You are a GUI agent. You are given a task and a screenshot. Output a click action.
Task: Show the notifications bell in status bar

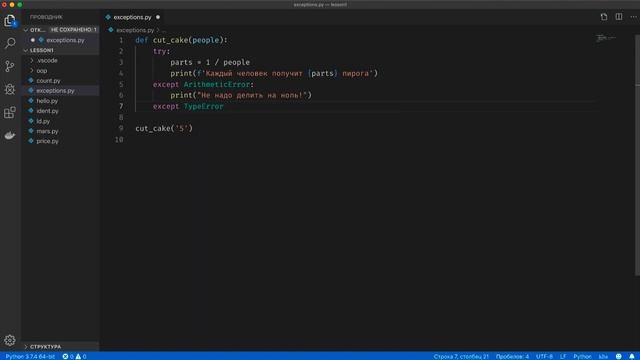[x=632, y=356]
